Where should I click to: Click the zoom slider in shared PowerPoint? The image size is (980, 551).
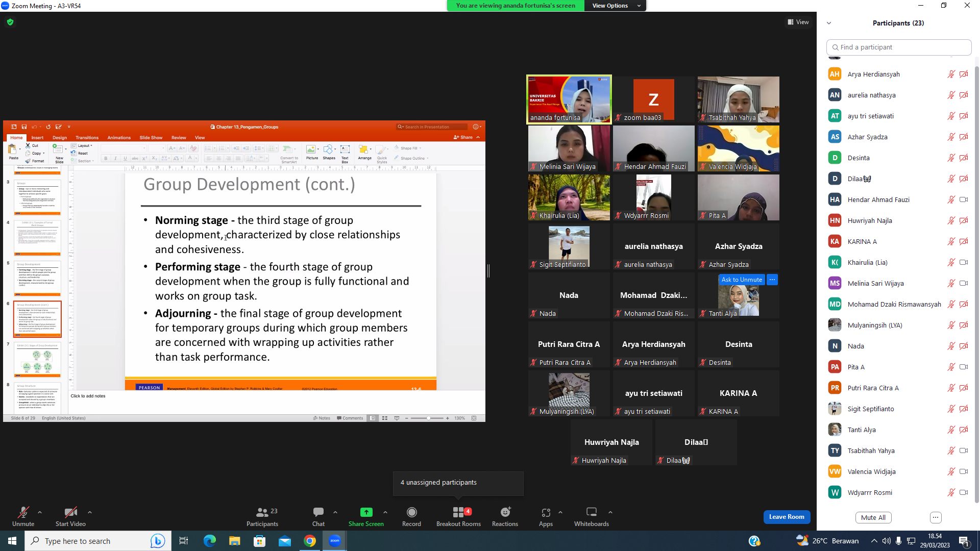(428, 418)
